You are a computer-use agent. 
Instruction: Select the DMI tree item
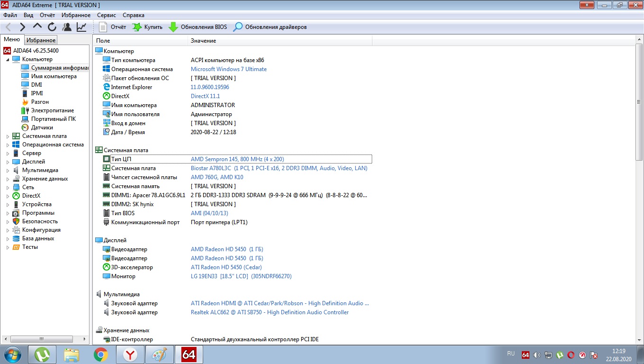36,85
